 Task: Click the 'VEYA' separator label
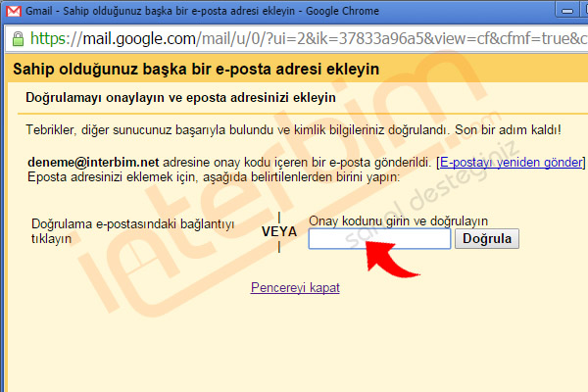click(x=279, y=231)
